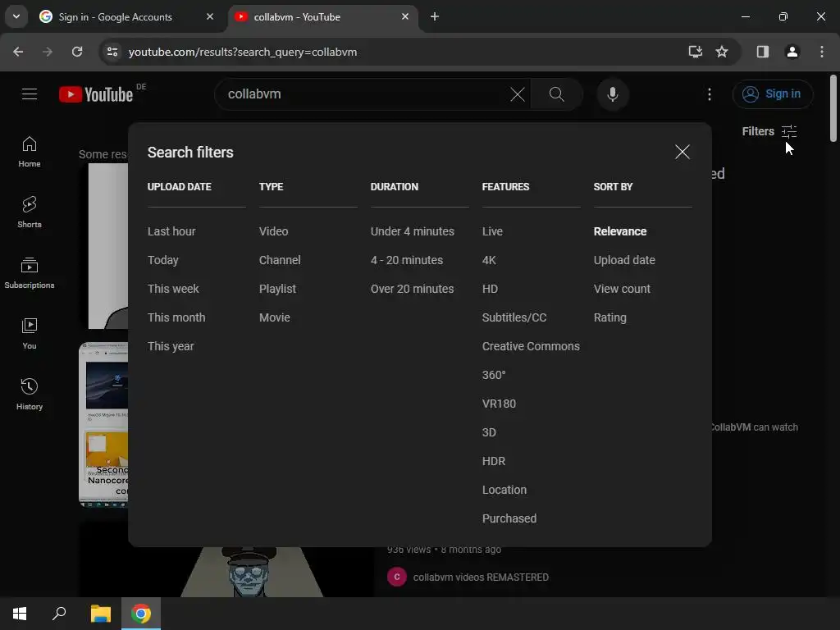Go back in Chrome
Screen dimensions: 840x630
pyautogui.click(x=18, y=52)
